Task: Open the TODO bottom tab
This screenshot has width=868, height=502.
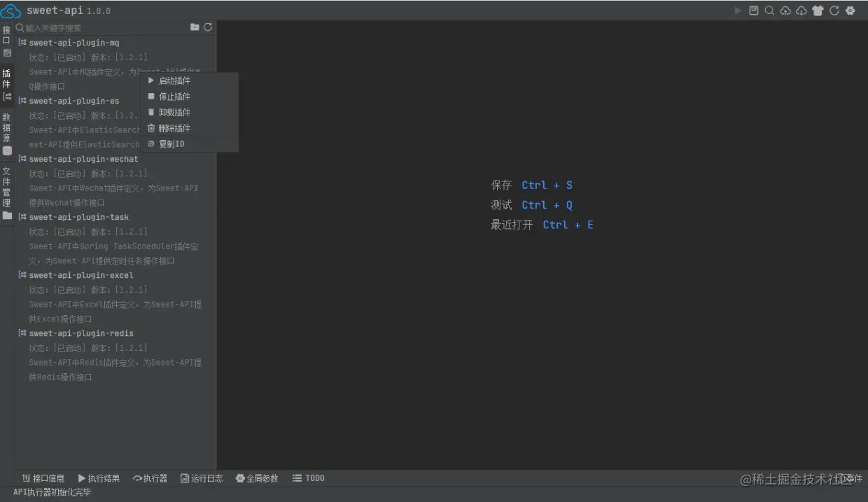Action: (x=309, y=478)
